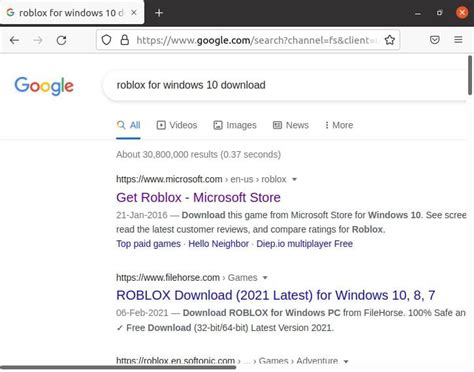
Task: Click the Google logo
Action: 44,86
